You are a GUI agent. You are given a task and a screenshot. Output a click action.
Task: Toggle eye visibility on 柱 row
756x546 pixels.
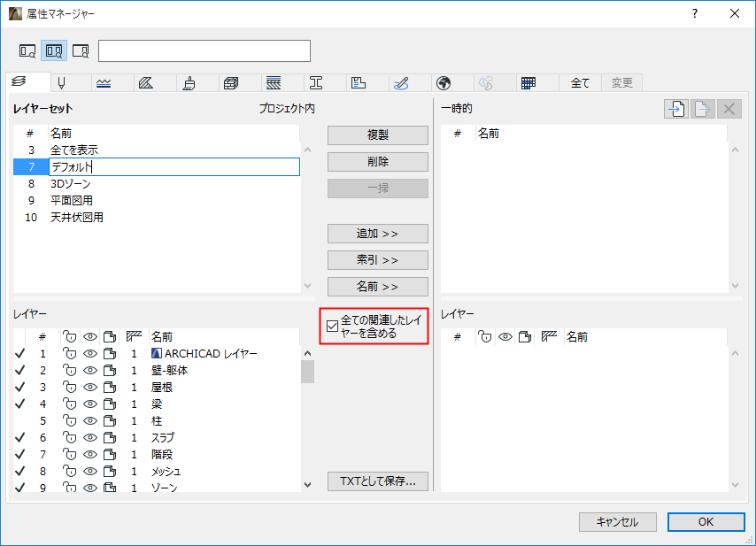click(x=90, y=420)
